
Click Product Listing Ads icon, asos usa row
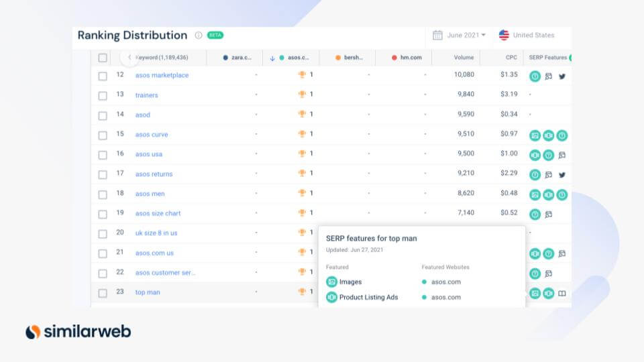[535, 155]
